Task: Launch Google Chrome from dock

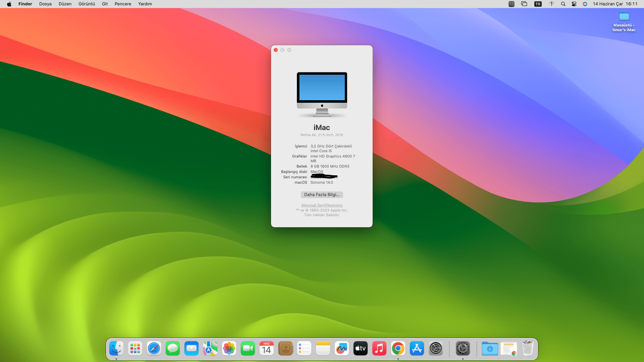Action: [398, 349]
